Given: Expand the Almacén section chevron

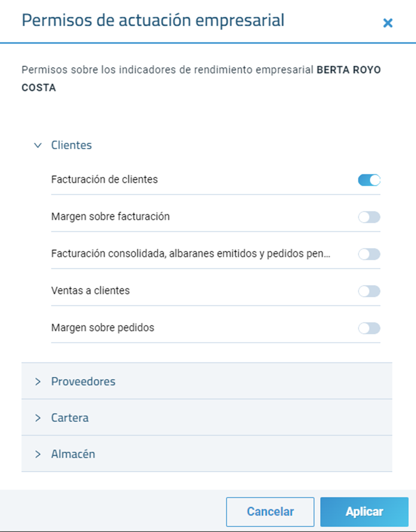Looking at the screenshot, I should point(38,454).
